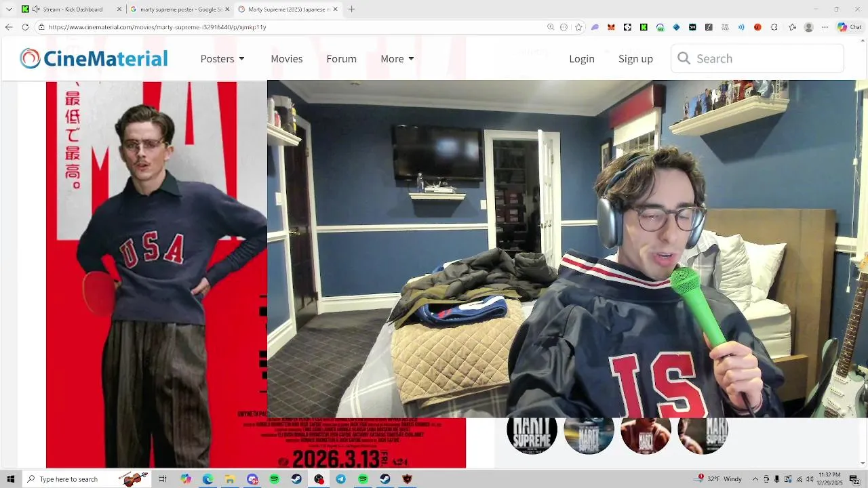Focus the CineMaterial Search field
868x488 pixels.
(x=757, y=58)
